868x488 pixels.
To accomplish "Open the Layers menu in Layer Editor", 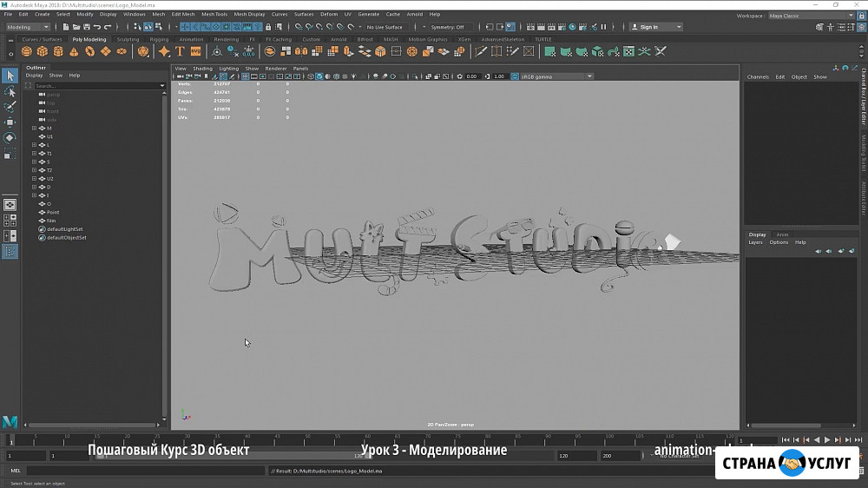I will (x=756, y=242).
